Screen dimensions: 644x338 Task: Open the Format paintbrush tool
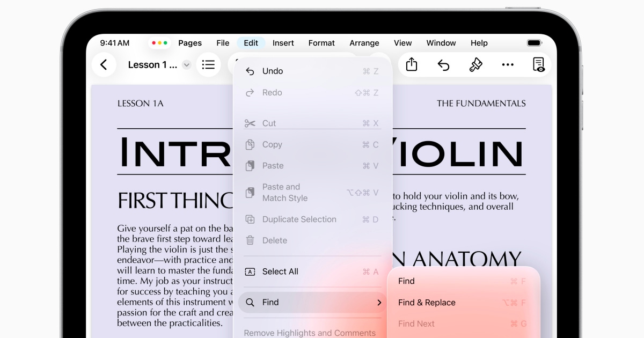point(475,65)
